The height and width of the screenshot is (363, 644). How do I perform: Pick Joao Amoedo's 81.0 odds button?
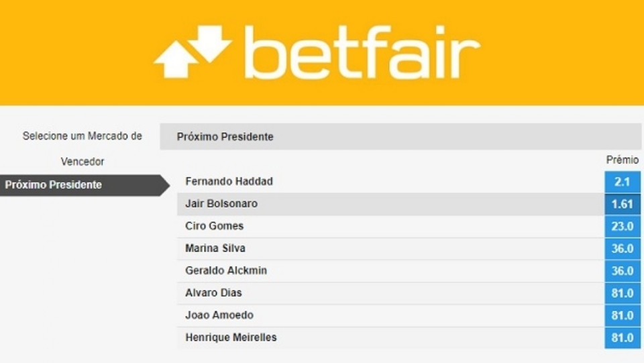622,315
